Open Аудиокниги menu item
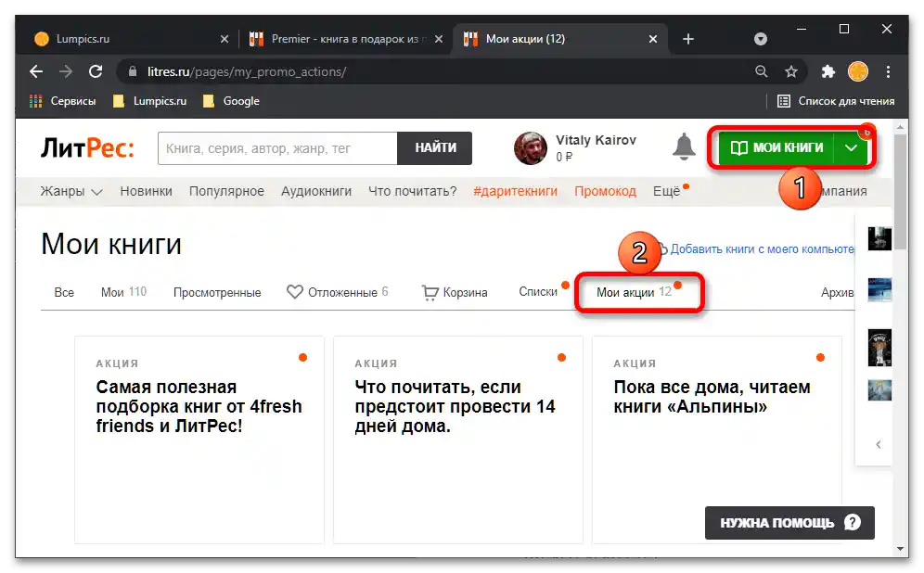The width and height of the screenshot is (924, 573). pyautogui.click(x=315, y=191)
